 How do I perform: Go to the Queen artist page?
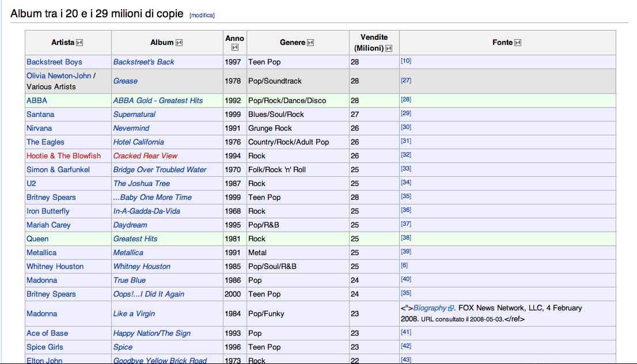point(37,238)
